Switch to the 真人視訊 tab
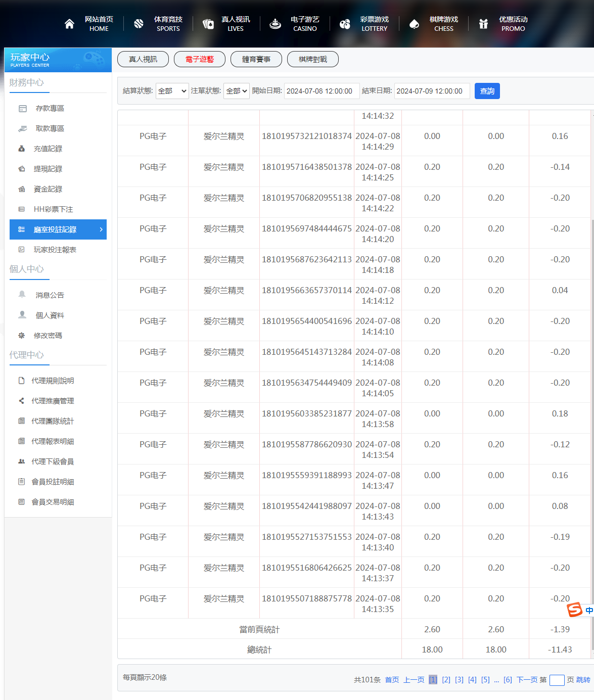Viewport: 594px width, 700px height. [x=143, y=59]
